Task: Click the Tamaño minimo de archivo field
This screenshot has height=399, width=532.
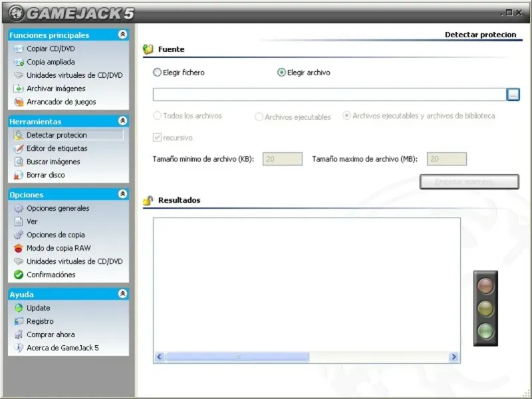Action: (x=282, y=159)
